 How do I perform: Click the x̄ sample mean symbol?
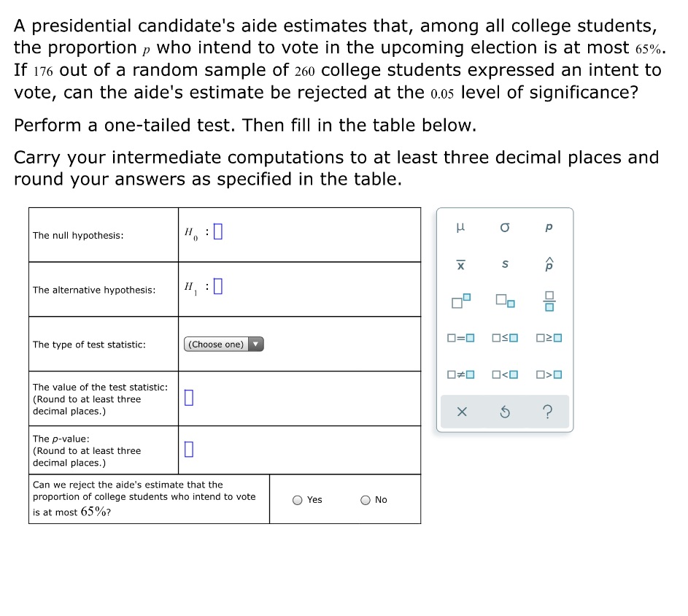pos(460,265)
